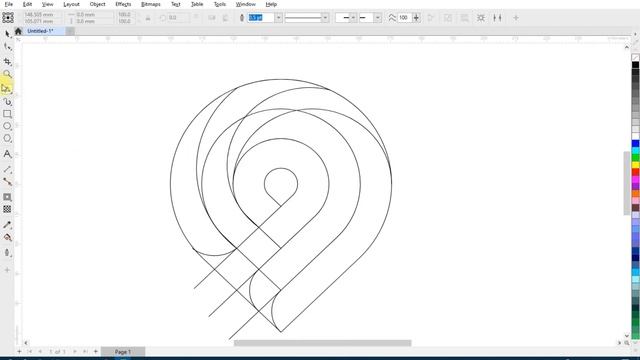Image resolution: width=640 pixels, height=360 pixels.
Task: Open the start arrowhead dropdown
Action: pos(353,18)
